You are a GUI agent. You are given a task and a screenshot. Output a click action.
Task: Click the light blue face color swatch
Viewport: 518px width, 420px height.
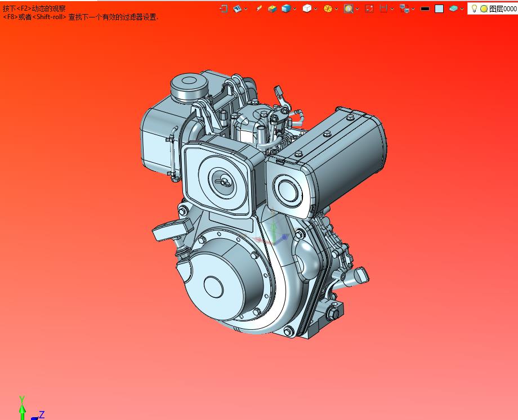pos(439,9)
